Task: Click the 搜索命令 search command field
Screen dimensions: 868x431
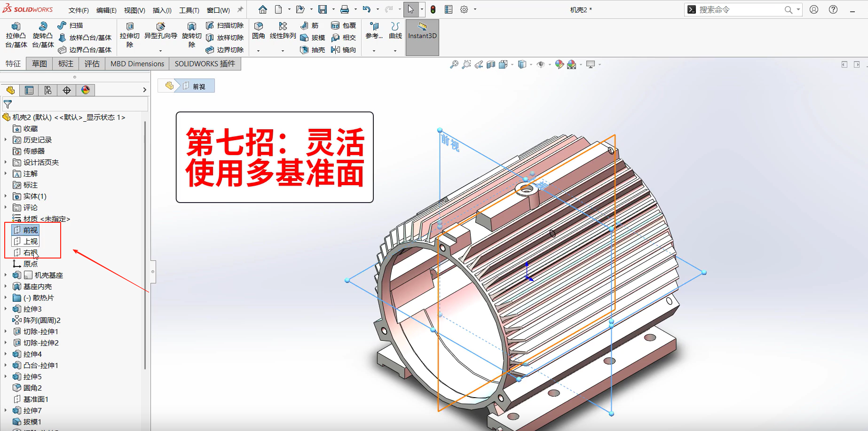Action: [x=738, y=9]
